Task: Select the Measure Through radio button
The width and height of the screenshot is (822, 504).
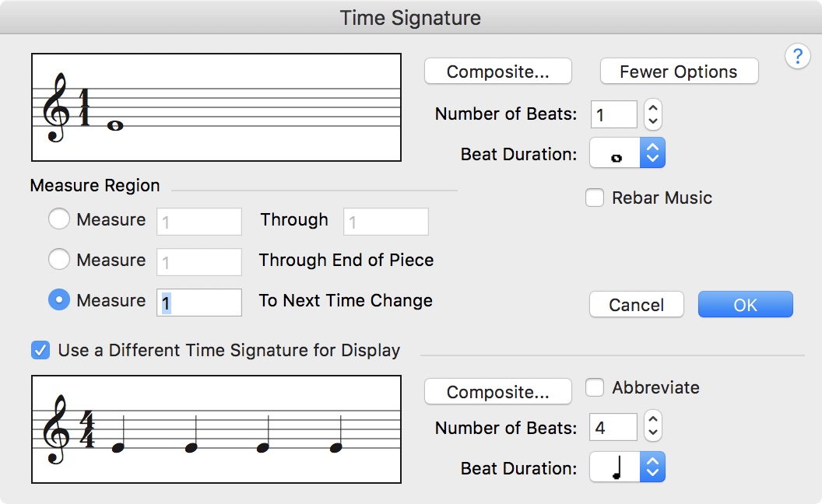Action: [59, 220]
